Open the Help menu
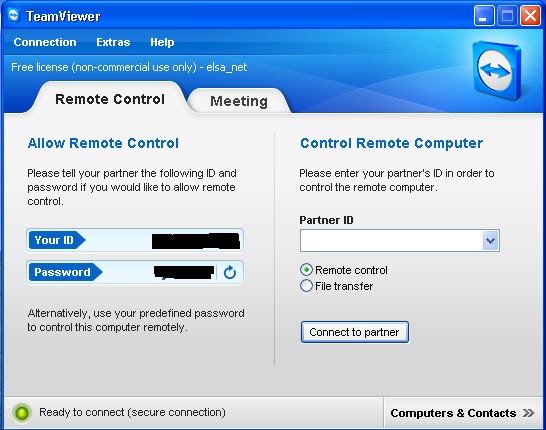Viewport: 546px width, 430px height. tap(162, 42)
